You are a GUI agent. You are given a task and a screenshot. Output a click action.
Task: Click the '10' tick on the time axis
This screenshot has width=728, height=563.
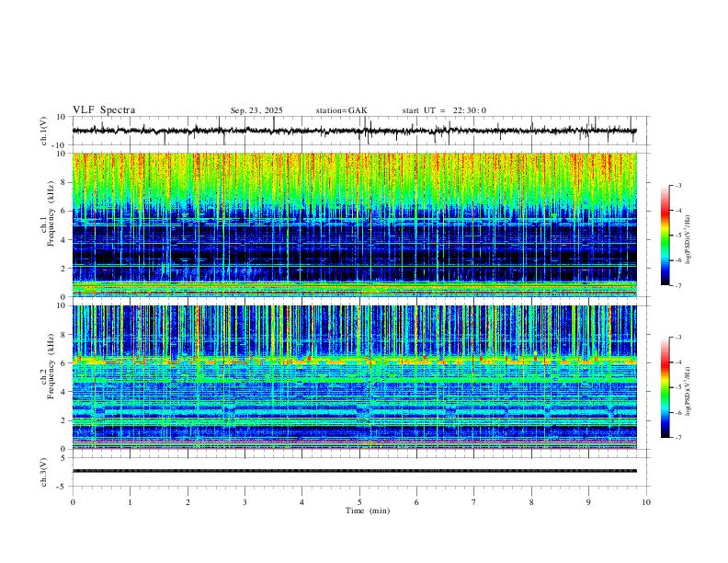pos(646,502)
